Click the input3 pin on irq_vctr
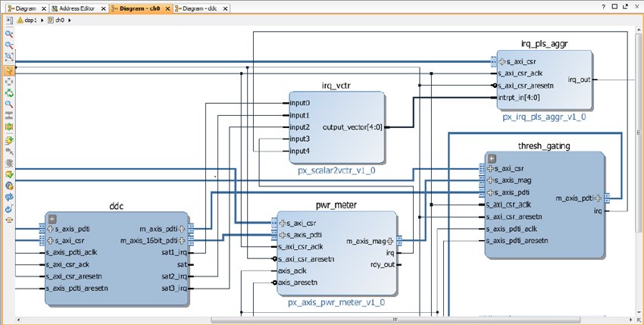 [x=300, y=139]
